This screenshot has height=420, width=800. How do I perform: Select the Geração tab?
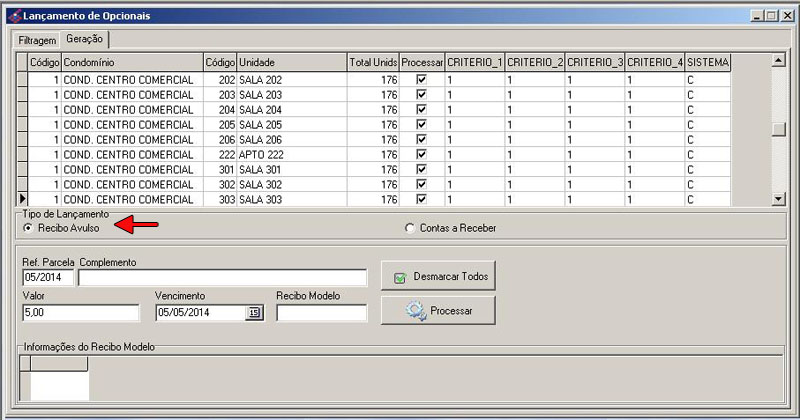(x=85, y=39)
